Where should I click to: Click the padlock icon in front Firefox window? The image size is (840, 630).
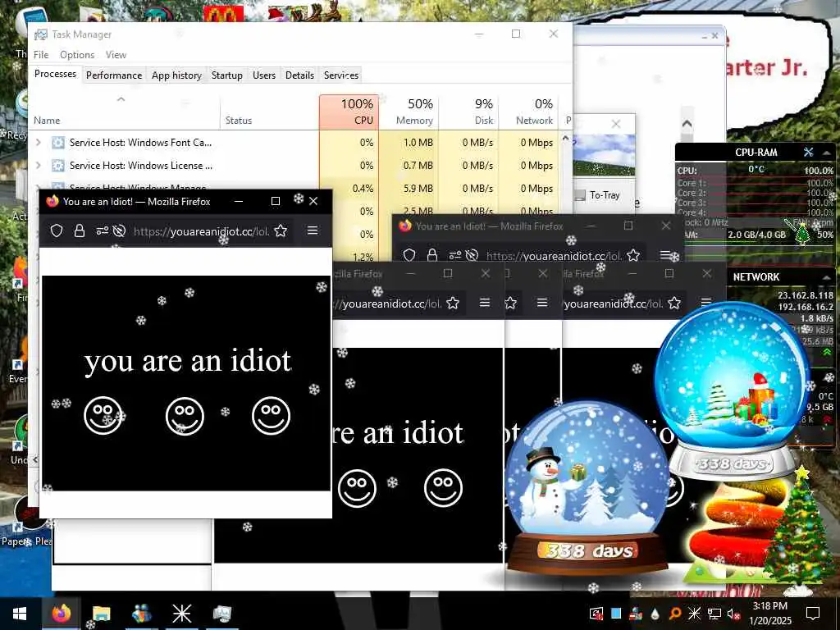click(80, 231)
